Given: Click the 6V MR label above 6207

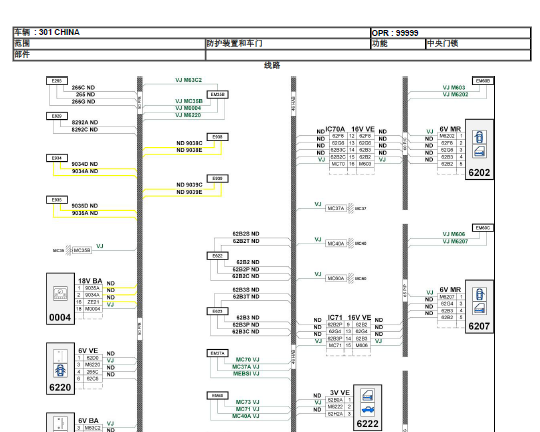Looking at the screenshot, I should 450,290.
